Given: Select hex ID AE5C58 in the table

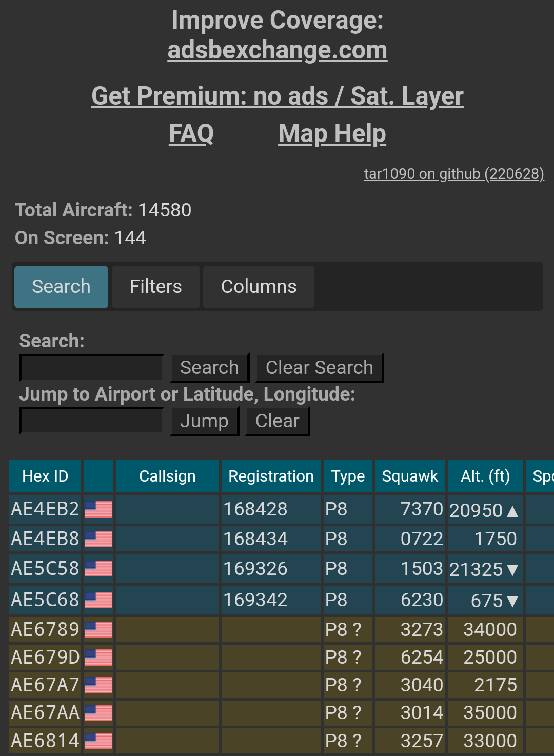Looking at the screenshot, I should point(45,569).
